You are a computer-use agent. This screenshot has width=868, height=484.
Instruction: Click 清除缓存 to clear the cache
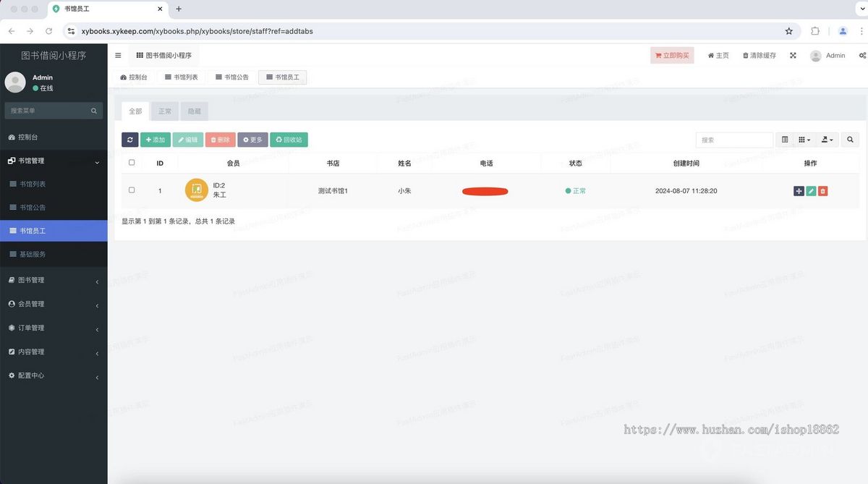[758, 55]
